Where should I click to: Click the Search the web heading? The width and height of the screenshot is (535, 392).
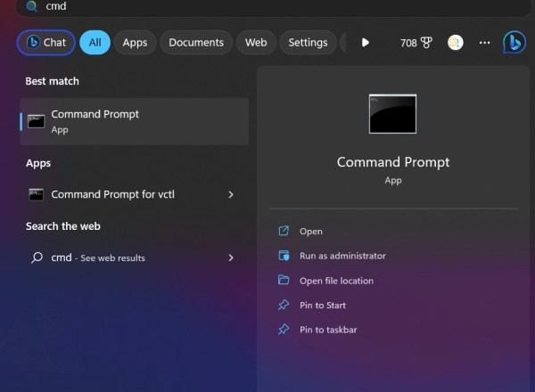63,226
